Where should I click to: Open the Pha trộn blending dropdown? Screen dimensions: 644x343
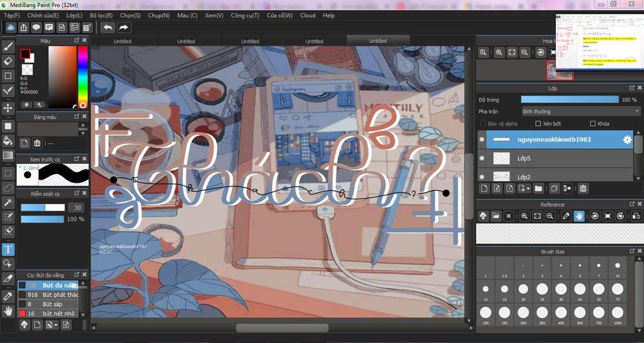click(580, 111)
